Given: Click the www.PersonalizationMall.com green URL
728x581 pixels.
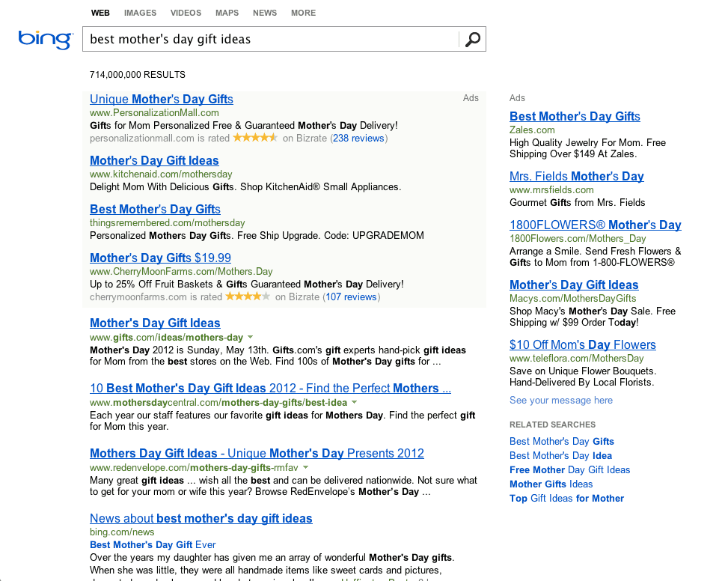Looking at the screenshot, I should (x=154, y=113).
